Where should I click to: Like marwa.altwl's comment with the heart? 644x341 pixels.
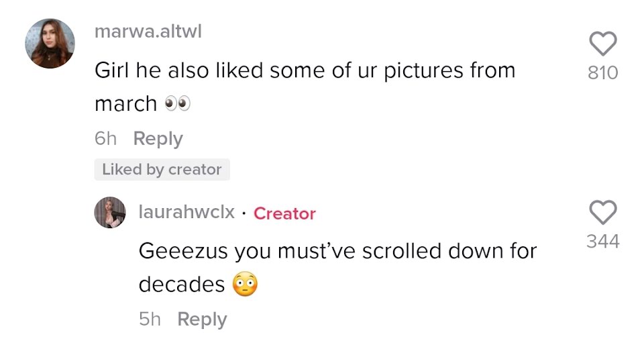[602, 45]
